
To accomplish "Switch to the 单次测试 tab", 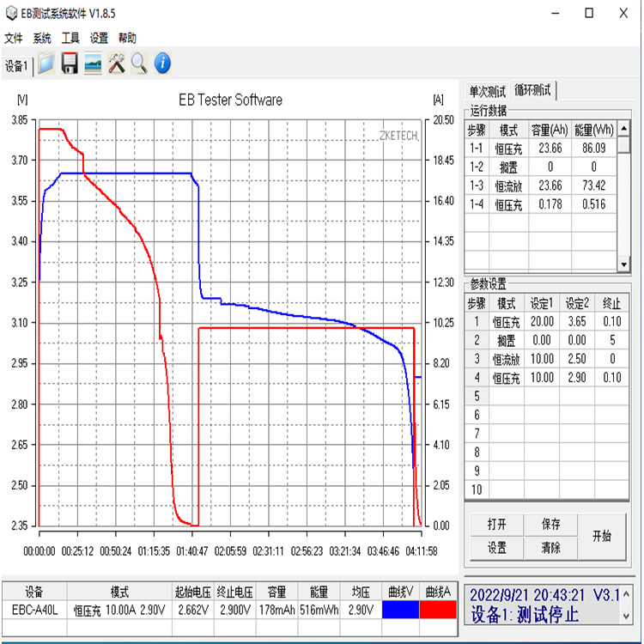I will point(486,90).
